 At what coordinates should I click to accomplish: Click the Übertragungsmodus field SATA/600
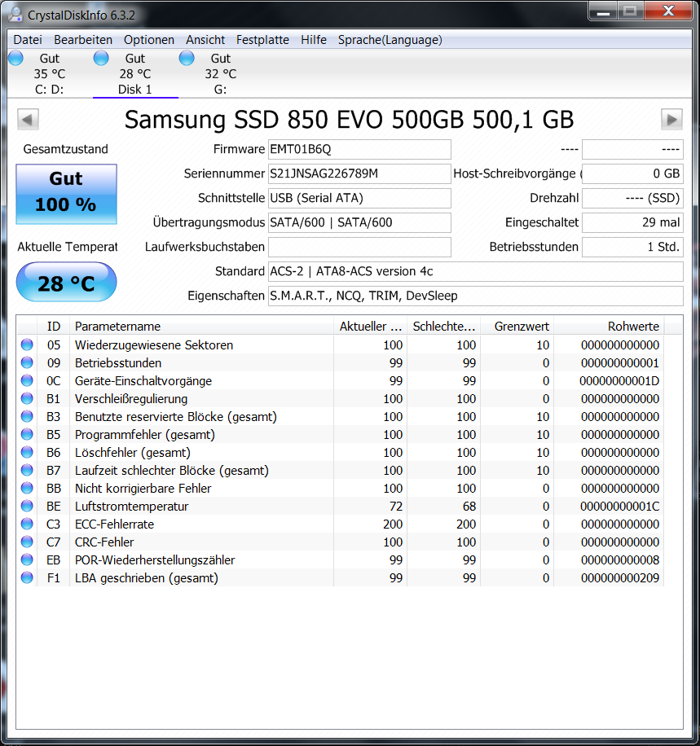pos(359,222)
